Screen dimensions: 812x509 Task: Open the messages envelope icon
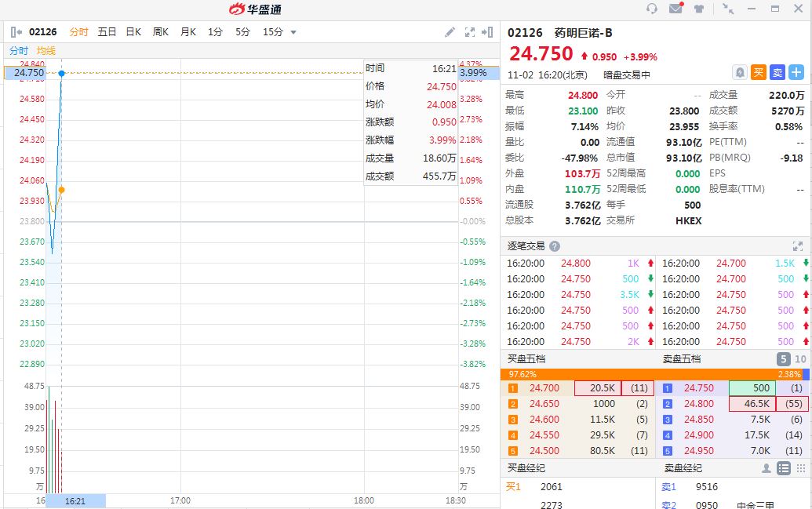[675, 9]
